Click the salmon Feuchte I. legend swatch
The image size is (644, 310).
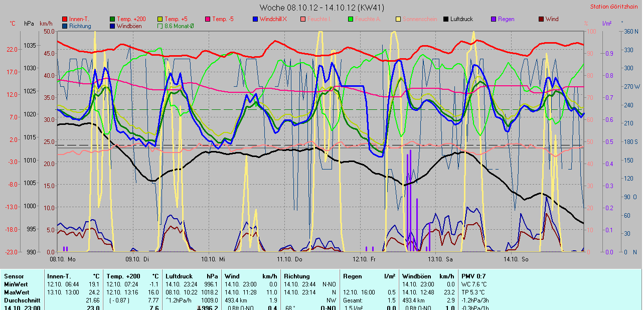303,19
